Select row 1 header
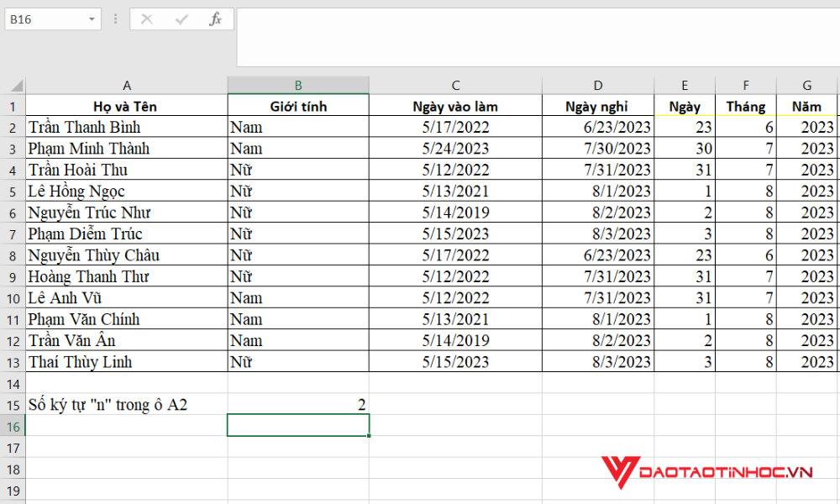 pyautogui.click(x=13, y=106)
